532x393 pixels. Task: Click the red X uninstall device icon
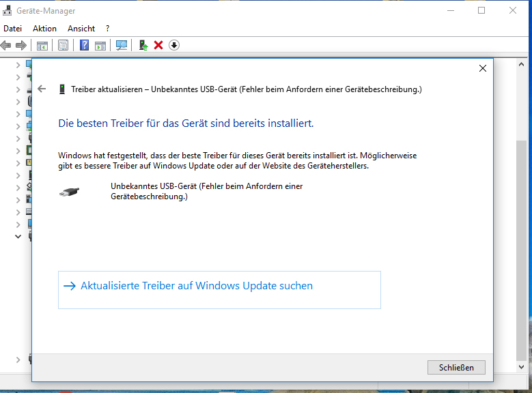click(158, 45)
